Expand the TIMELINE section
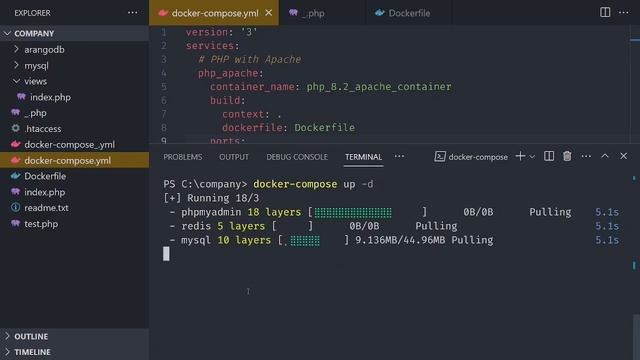The image size is (640, 360). point(74,352)
